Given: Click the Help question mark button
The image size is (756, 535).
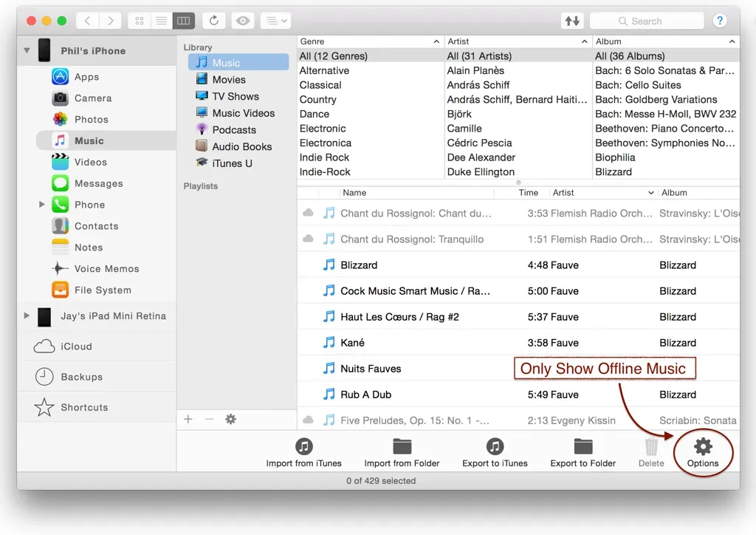Looking at the screenshot, I should tap(720, 20).
